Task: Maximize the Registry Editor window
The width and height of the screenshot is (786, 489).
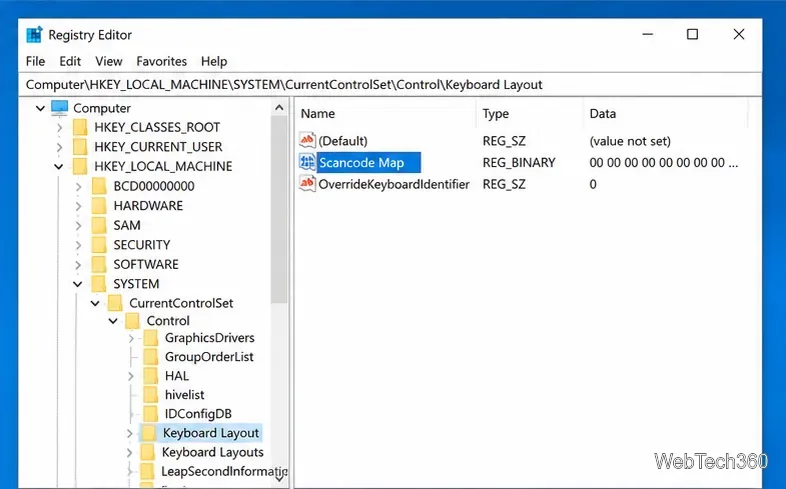Action: (692, 34)
